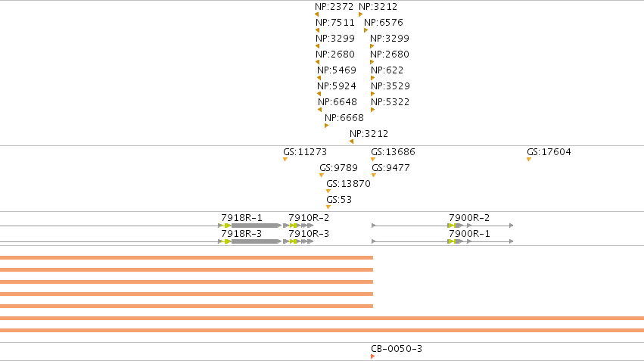This screenshot has height=361, width=644.
Task: Pick NP:2680 with right-pointing arrow
Action: 372,62
